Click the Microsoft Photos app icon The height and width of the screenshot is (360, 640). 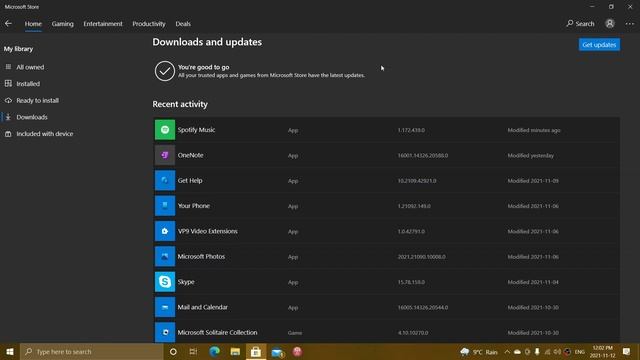[x=164, y=256]
